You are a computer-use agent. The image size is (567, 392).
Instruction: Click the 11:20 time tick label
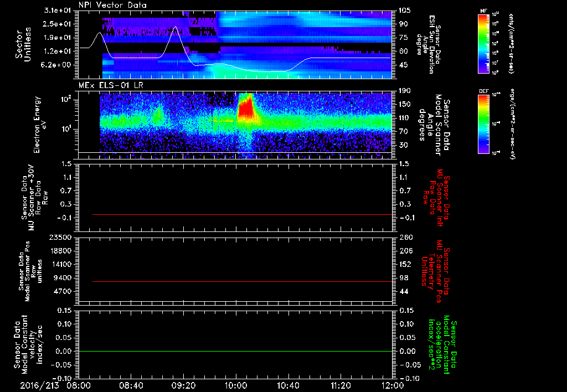341,385
